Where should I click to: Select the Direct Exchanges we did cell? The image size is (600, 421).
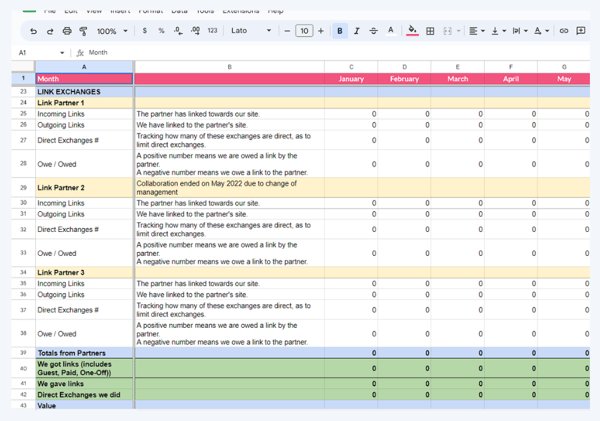click(84, 395)
